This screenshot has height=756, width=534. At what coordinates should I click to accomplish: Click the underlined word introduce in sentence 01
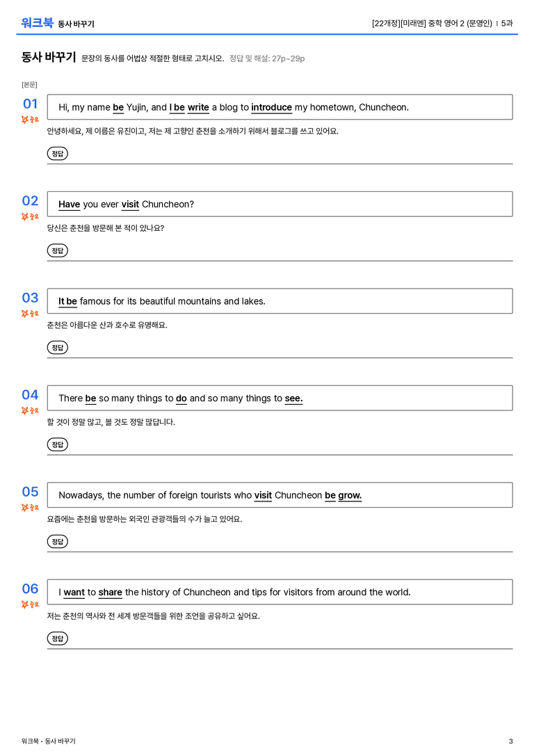[271, 108]
